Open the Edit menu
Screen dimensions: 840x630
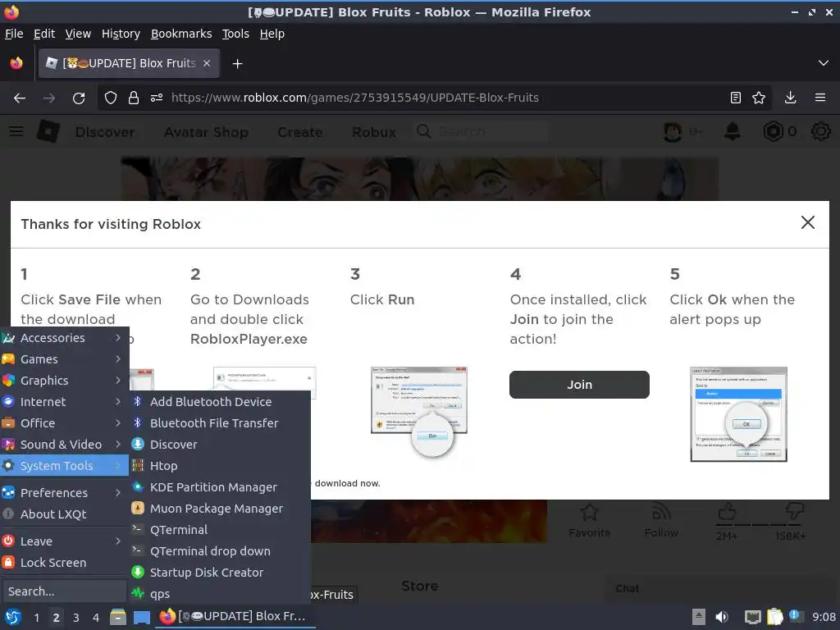point(44,34)
